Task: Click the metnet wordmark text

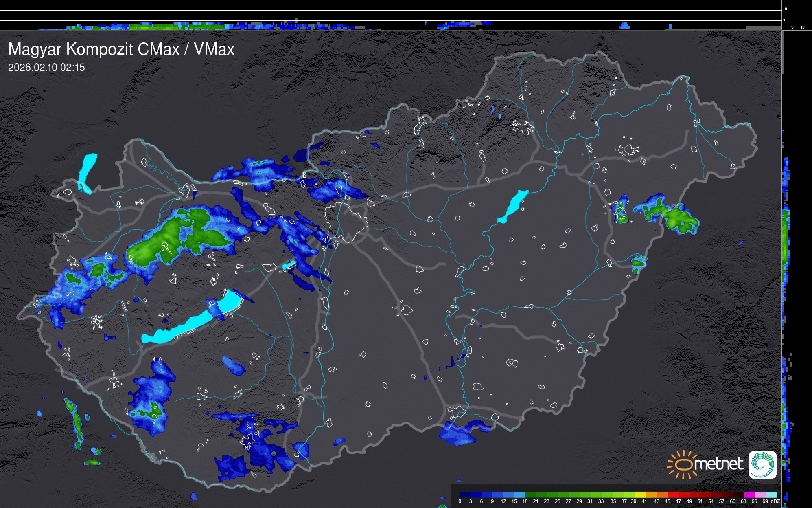Action: click(x=718, y=464)
